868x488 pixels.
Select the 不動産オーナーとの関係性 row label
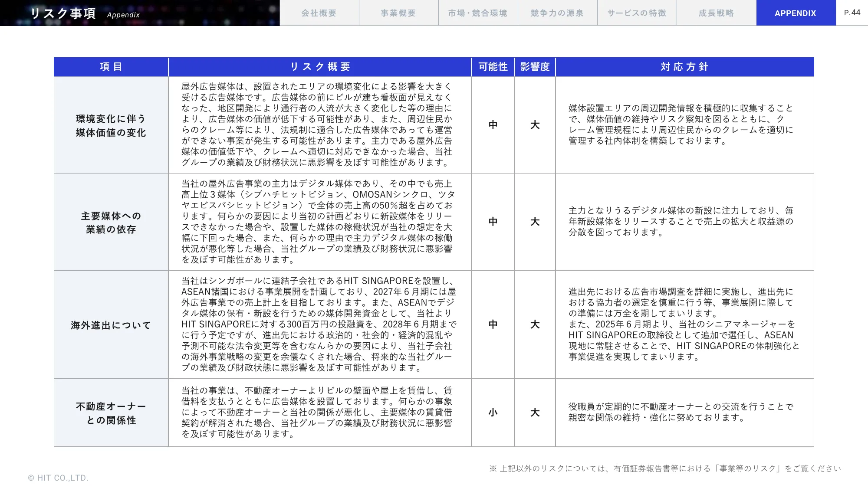111,413
